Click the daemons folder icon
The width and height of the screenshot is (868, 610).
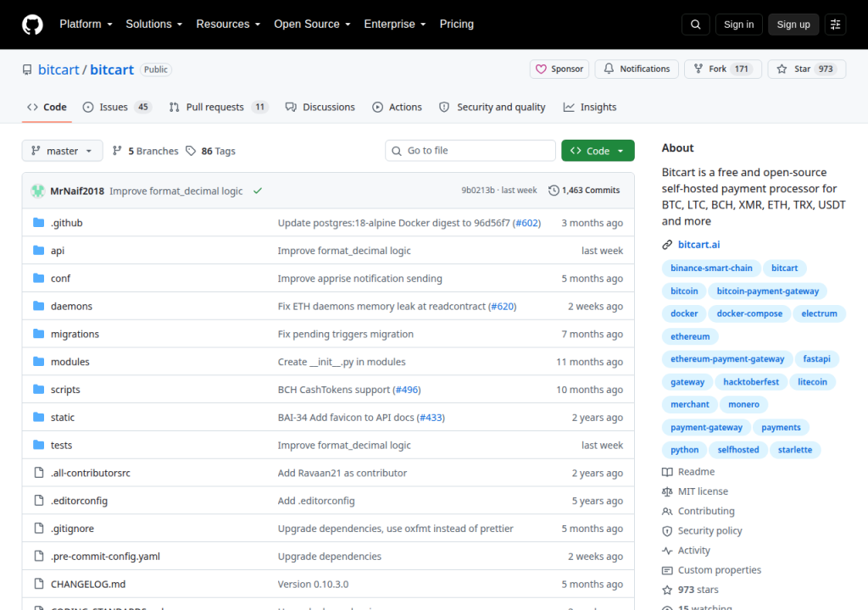click(39, 306)
